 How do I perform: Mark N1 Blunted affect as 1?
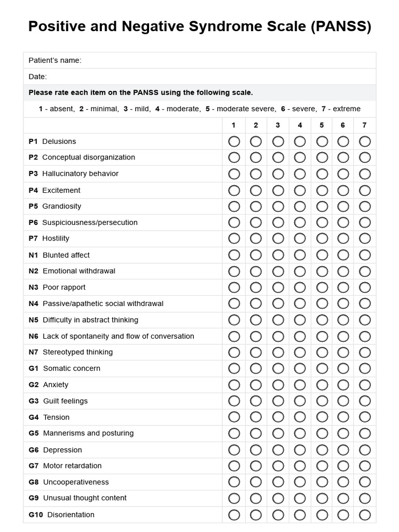point(234,255)
